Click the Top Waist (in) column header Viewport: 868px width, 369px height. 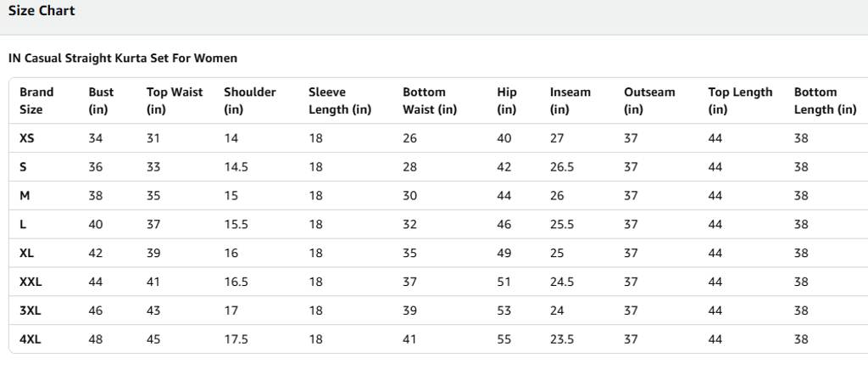coord(175,101)
